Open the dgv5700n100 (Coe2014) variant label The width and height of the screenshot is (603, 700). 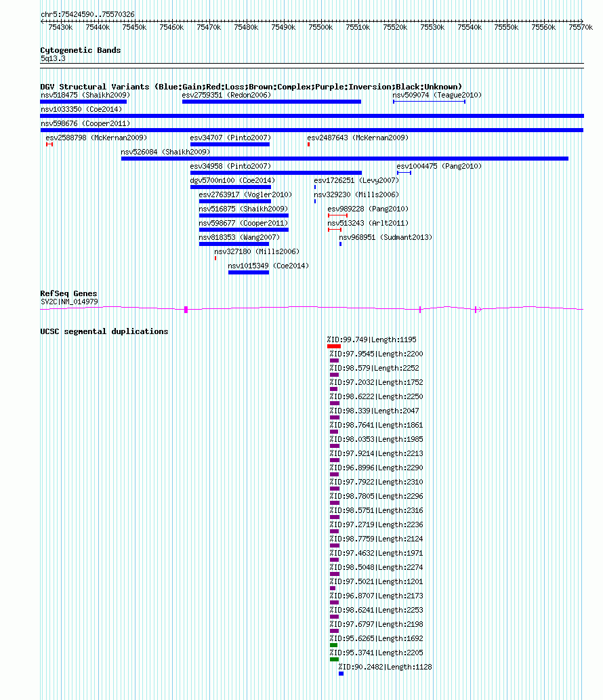click(x=232, y=181)
